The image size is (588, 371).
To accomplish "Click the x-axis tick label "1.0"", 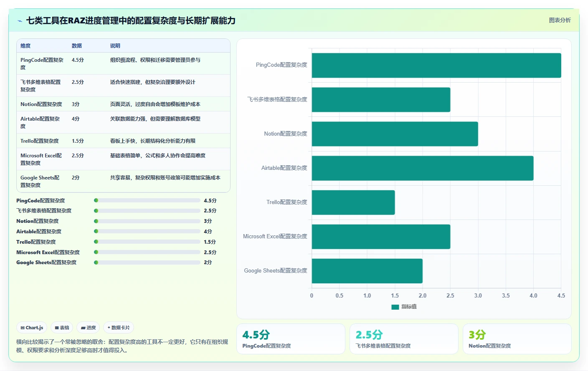I will click(x=367, y=295).
